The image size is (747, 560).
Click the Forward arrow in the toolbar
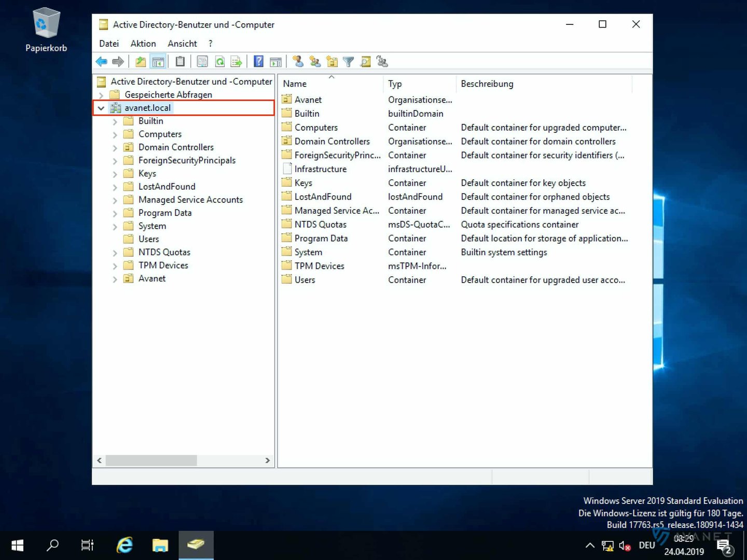pyautogui.click(x=118, y=62)
